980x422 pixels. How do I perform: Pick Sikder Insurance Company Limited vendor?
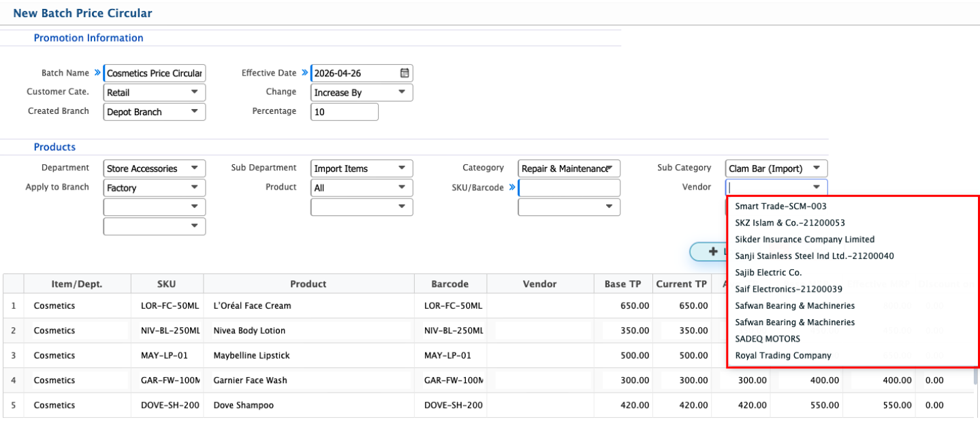click(804, 239)
